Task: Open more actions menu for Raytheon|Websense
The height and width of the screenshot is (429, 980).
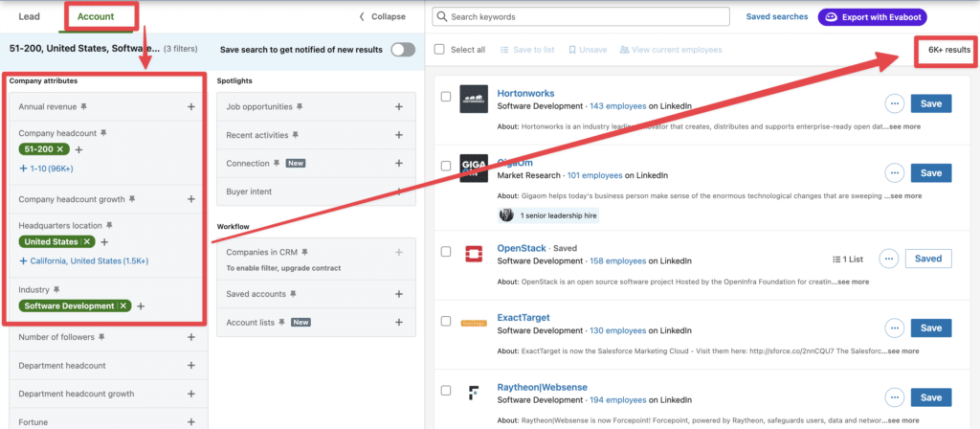Action: coord(895,397)
